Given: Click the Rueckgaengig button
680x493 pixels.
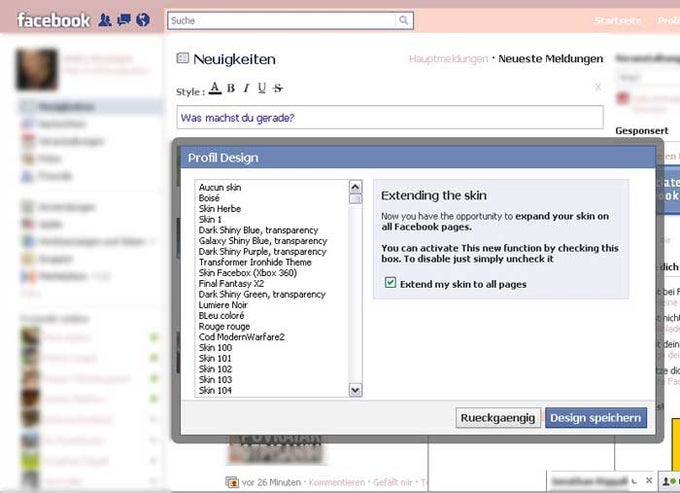Looking at the screenshot, I should pos(498,418).
